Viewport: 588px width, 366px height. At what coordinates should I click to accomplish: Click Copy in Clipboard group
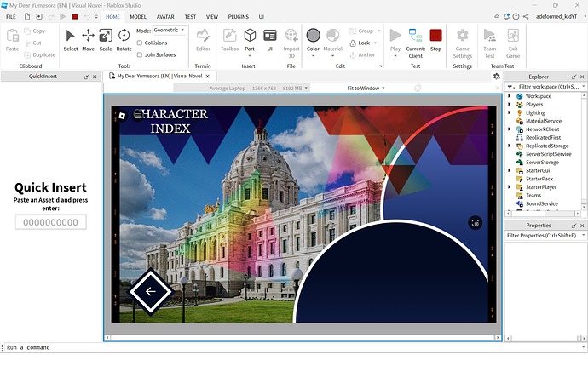(x=34, y=31)
